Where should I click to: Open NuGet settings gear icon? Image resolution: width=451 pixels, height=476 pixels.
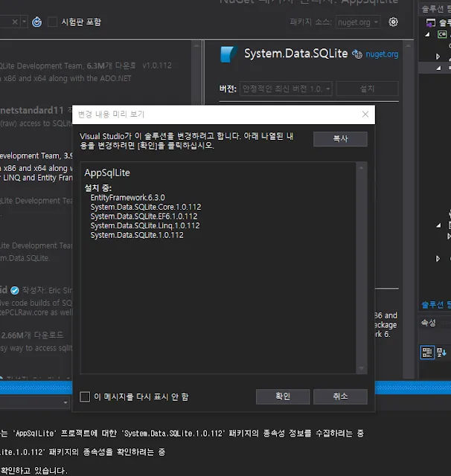click(393, 22)
